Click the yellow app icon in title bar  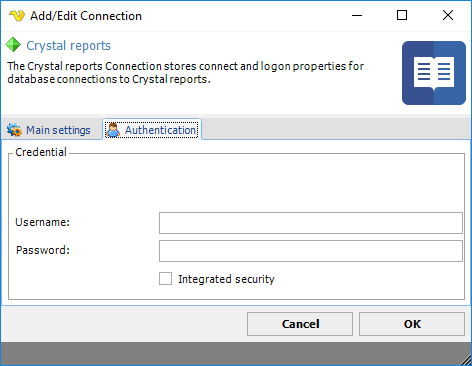(x=17, y=16)
